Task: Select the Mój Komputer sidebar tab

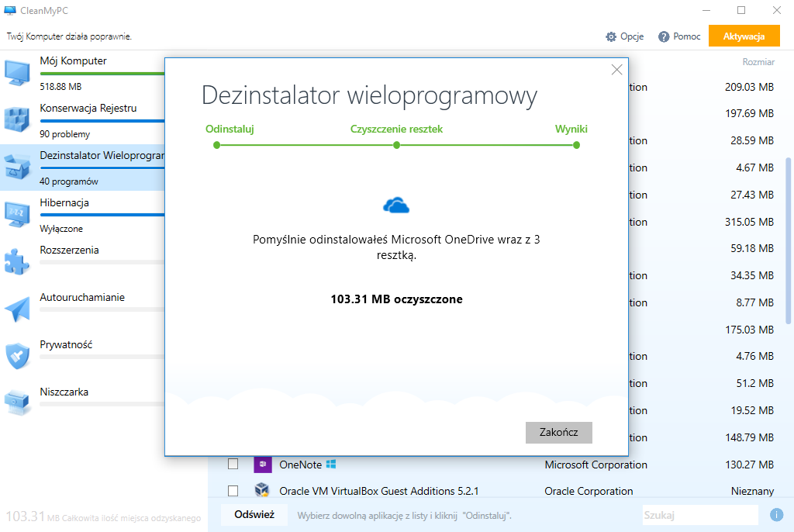Action: click(82, 73)
